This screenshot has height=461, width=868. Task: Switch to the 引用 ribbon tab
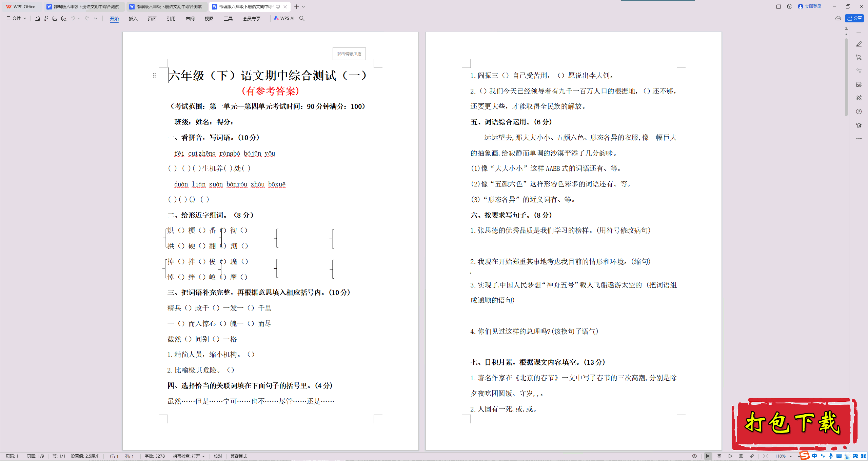coord(171,19)
